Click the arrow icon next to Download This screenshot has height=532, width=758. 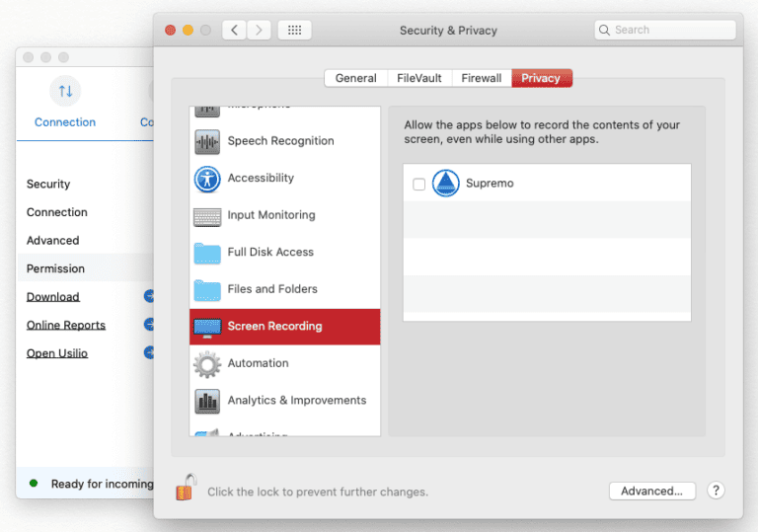pyautogui.click(x=149, y=295)
